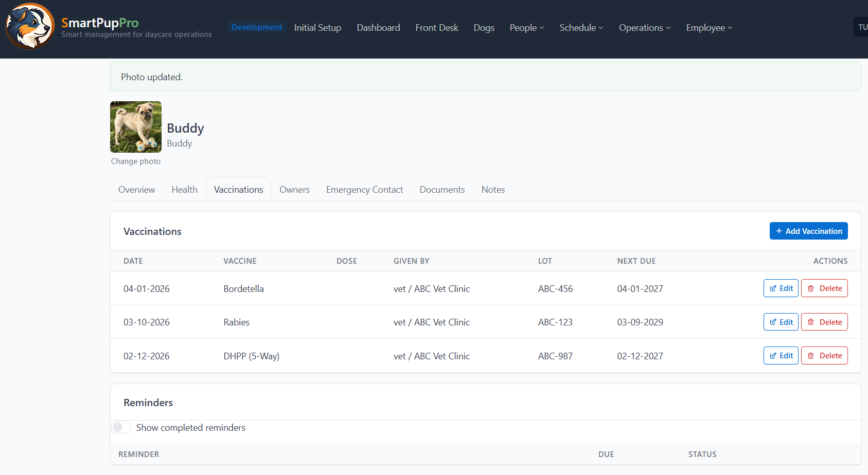
Task: Click the Change photo link
Action: tap(136, 161)
